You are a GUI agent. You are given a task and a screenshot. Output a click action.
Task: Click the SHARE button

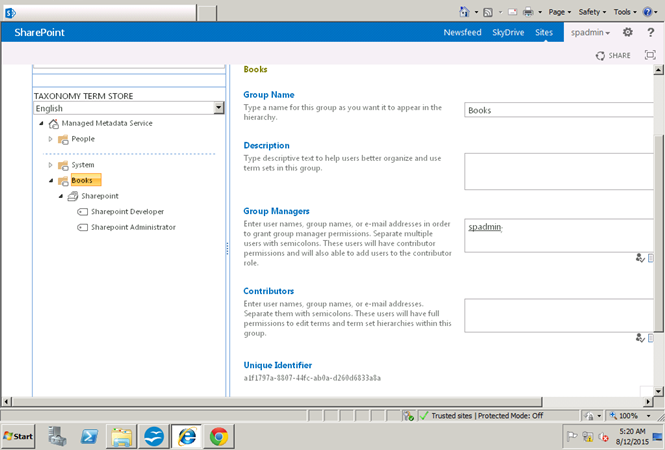pyautogui.click(x=613, y=55)
